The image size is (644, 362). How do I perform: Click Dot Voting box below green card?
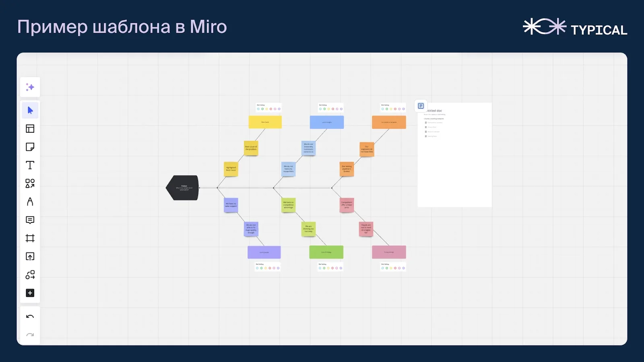click(330, 267)
